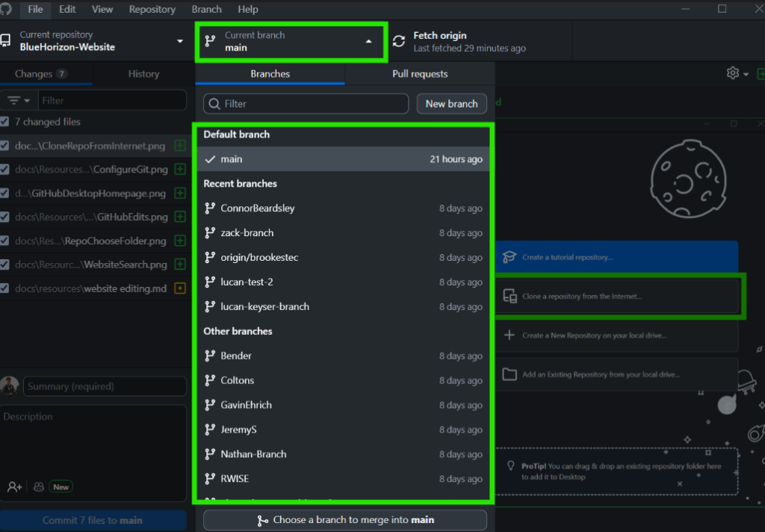Click the branch icon beside Nathan-Branch

(210, 454)
